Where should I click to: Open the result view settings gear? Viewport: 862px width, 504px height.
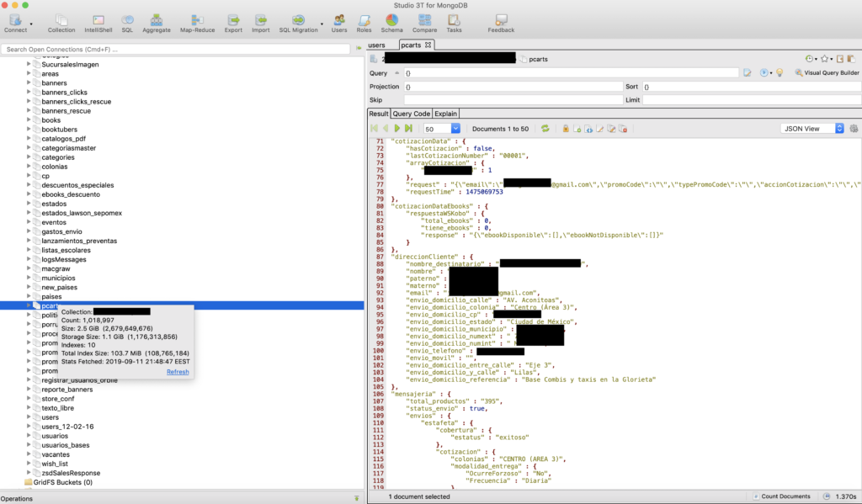click(x=854, y=129)
